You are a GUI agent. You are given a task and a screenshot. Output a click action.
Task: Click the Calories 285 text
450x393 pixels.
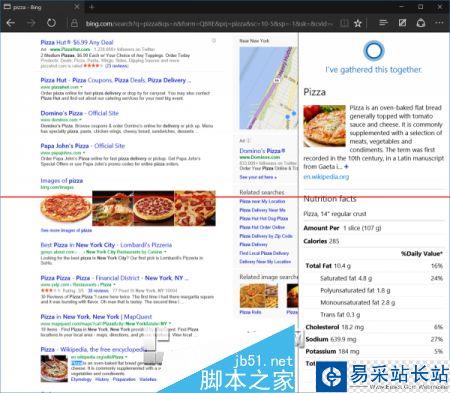(x=321, y=241)
